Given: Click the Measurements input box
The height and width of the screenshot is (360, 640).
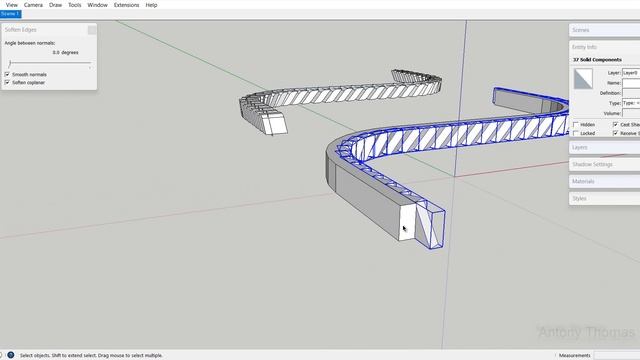Looking at the screenshot, I should [617, 356].
